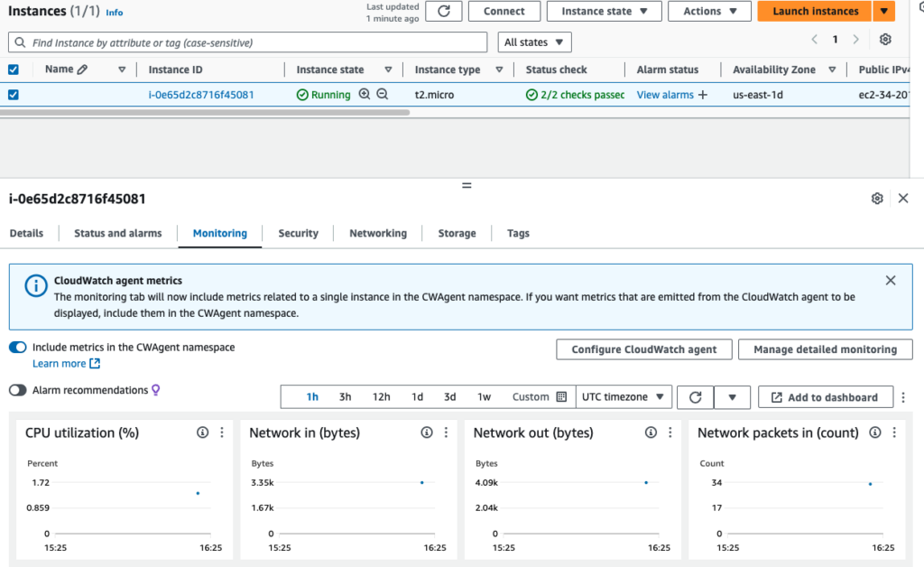
Task: Open table preferences gear icon
Action: tap(885, 40)
